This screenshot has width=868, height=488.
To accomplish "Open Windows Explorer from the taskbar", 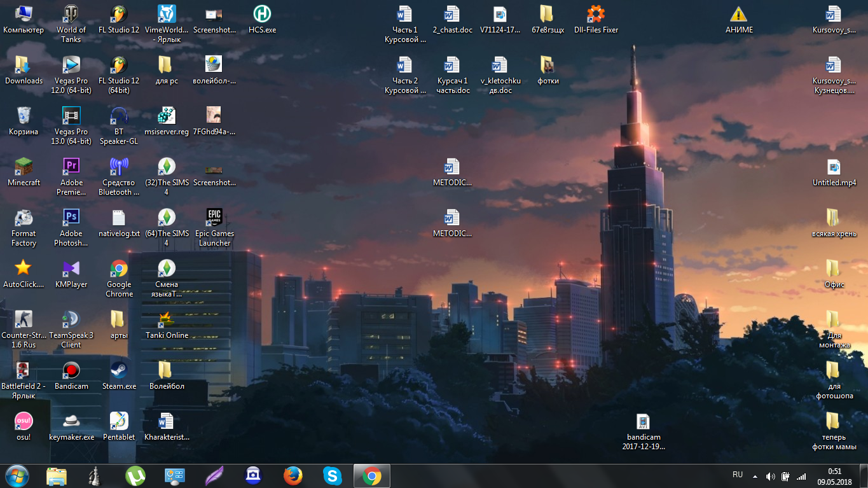I will click(57, 476).
